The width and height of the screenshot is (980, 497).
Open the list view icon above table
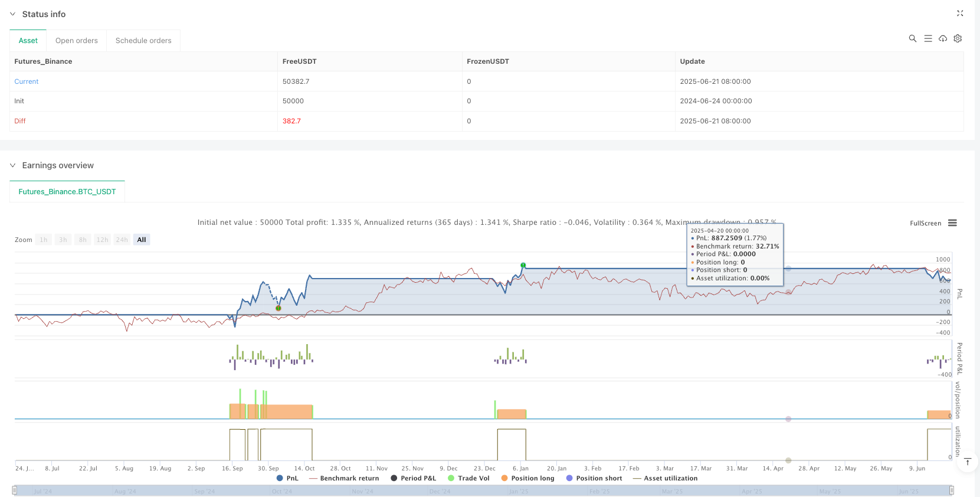(927, 38)
